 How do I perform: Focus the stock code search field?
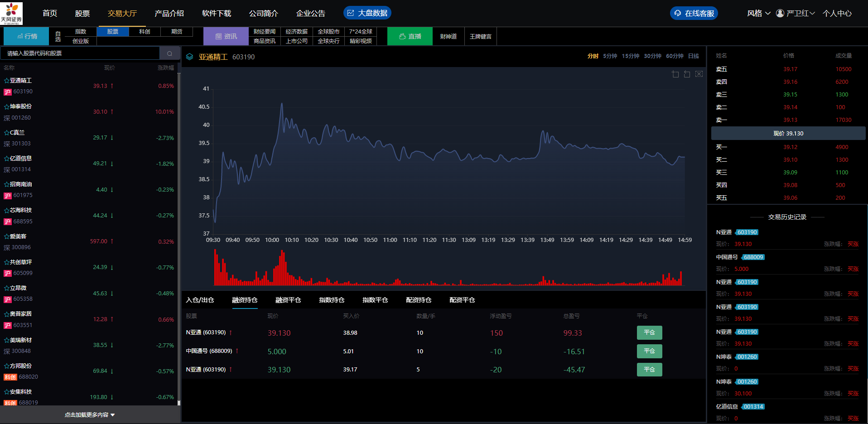[x=82, y=53]
